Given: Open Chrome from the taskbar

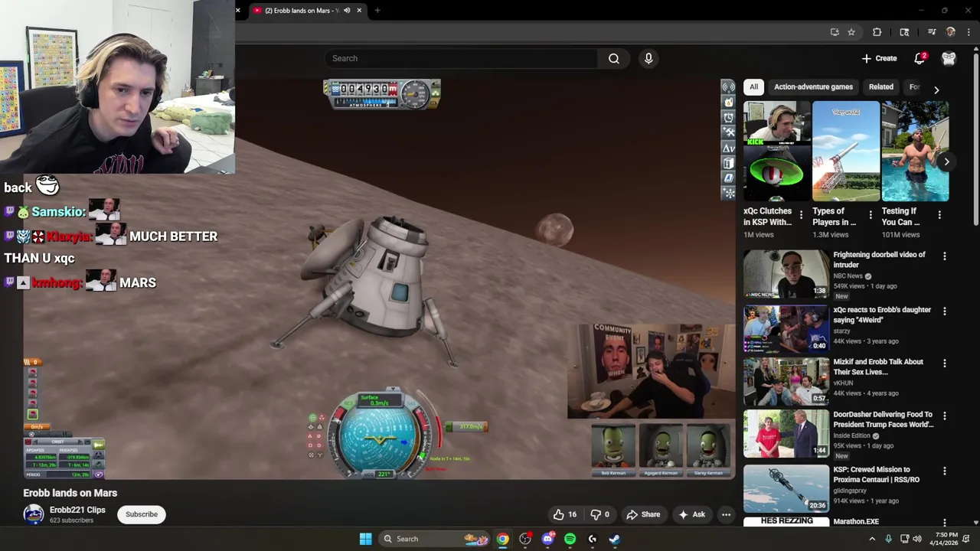Looking at the screenshot, I should (x=502, y=539).
